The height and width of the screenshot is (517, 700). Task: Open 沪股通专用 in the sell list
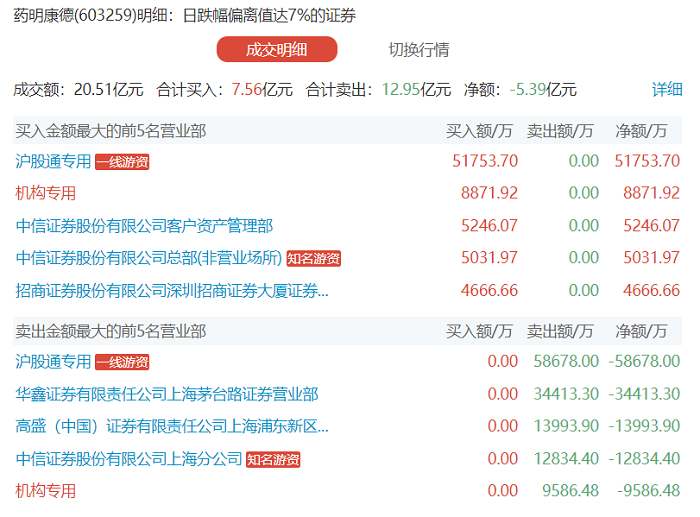click(53, 361)
